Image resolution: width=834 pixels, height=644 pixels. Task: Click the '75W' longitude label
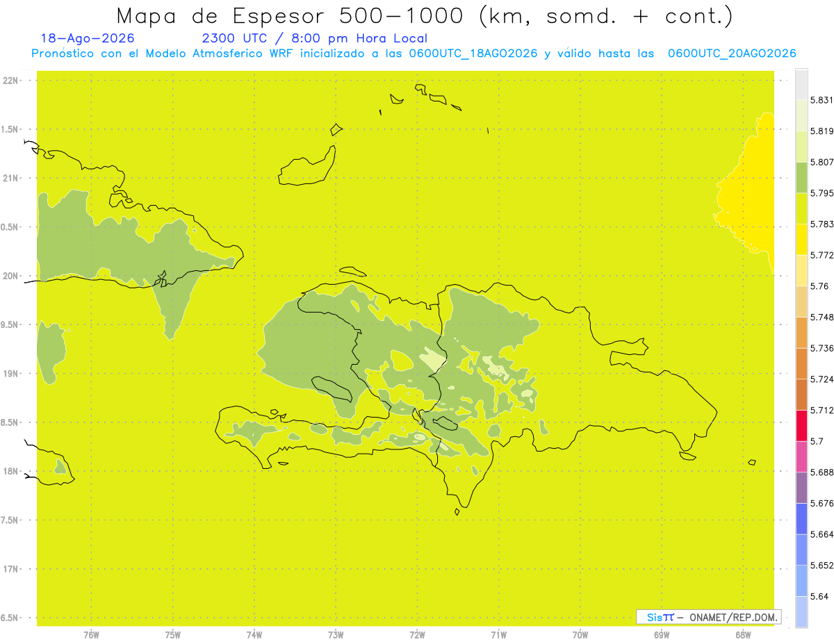(173, 635)
